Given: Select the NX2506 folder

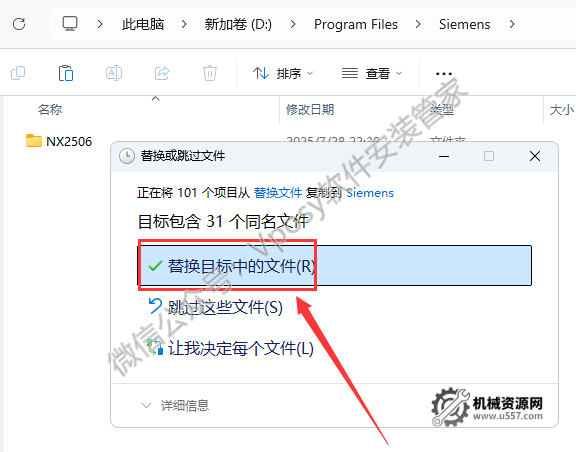Looking at the screenshot, I should [x=59, y=141].
